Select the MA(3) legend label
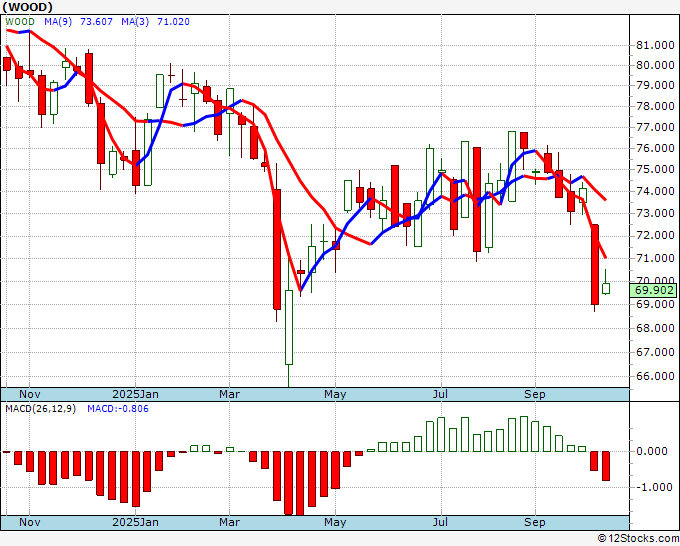This screenshot has height=546, width=680. 135,22
